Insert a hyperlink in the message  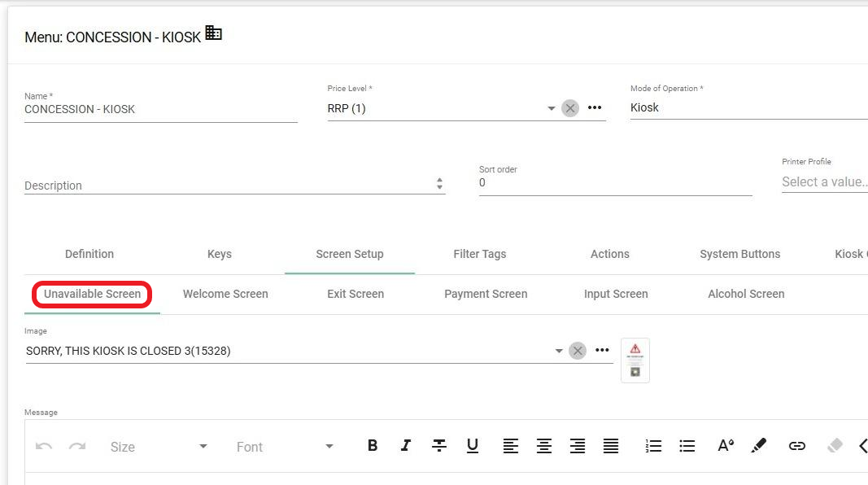[797, 446]
